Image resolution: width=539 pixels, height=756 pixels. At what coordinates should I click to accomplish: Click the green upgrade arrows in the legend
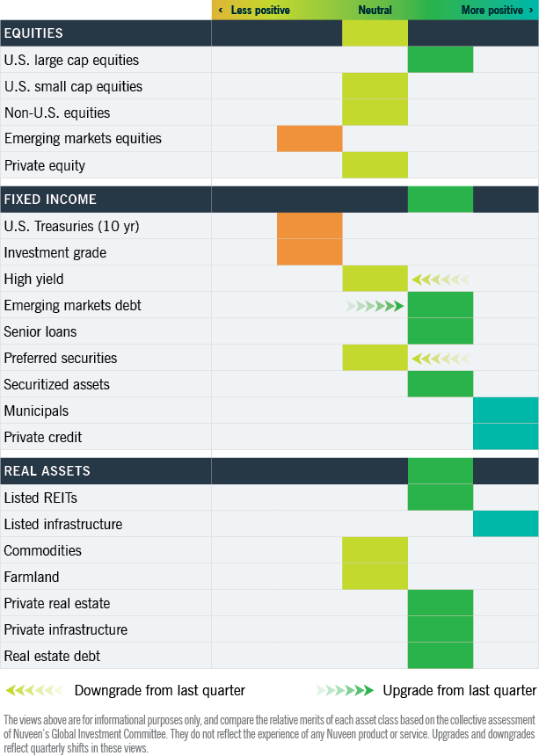tap(346, 690)
